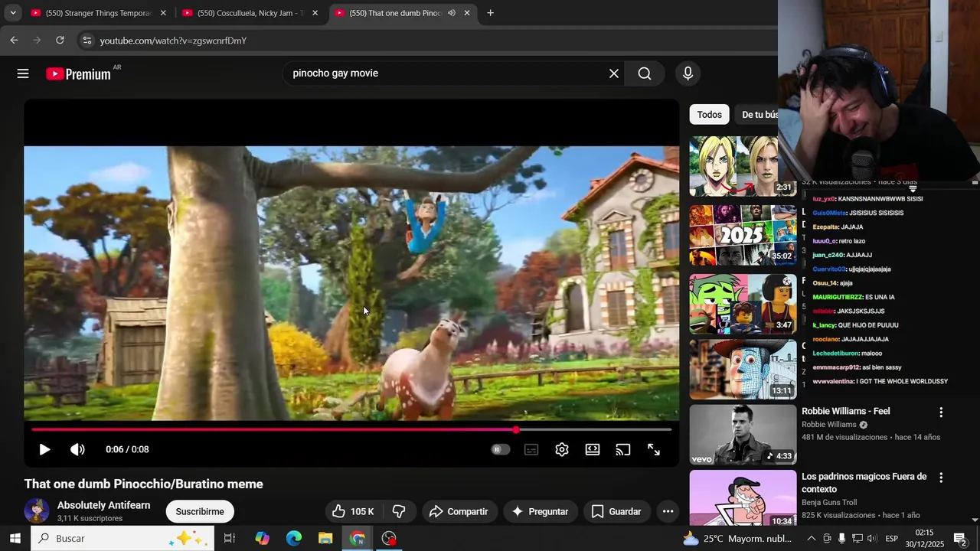The image size is (980, 551).
Task: Clear the search box text with X
Action: tap(614, 73)
